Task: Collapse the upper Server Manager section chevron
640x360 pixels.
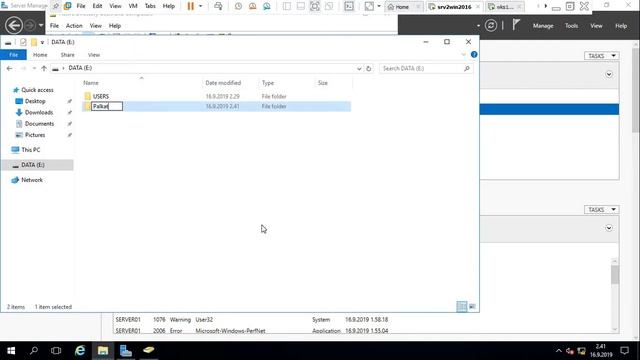Action: (x=609, y=75)
